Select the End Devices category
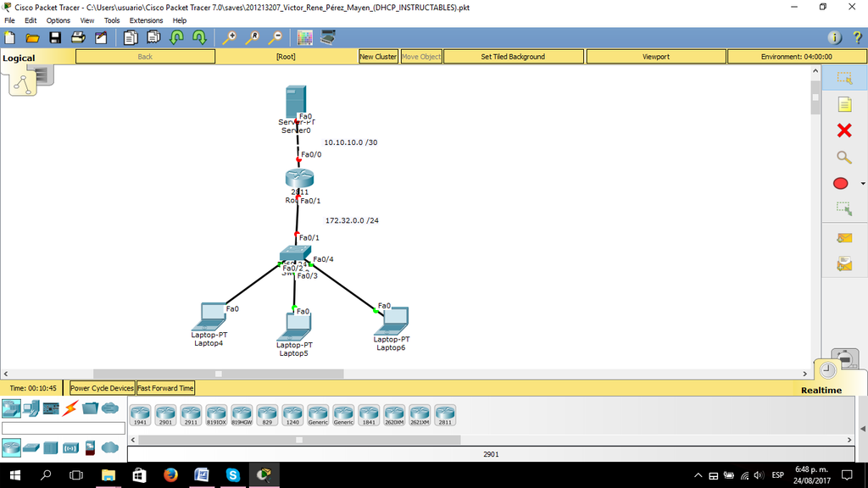 [x=31, y=408]
